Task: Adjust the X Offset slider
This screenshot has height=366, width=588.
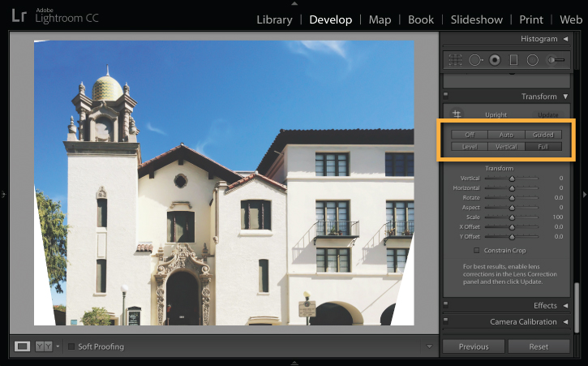Action: pos(512,227)
